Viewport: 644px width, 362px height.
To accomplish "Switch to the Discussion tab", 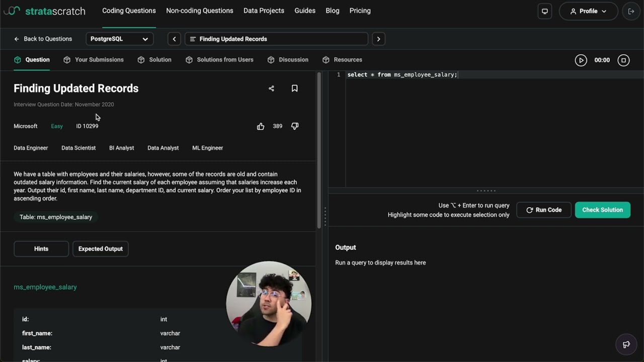I will tap(288, 60).
